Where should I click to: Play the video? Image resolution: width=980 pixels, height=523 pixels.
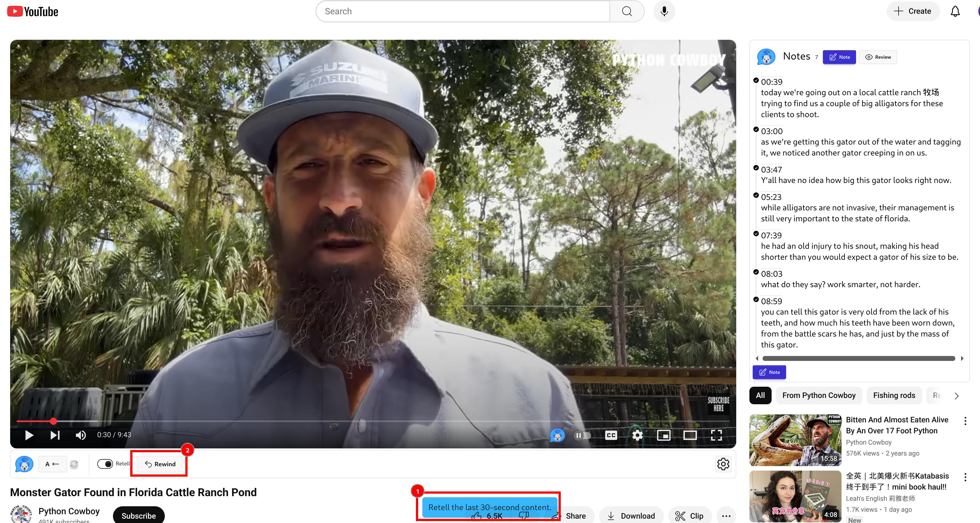(x=29, y=435)
